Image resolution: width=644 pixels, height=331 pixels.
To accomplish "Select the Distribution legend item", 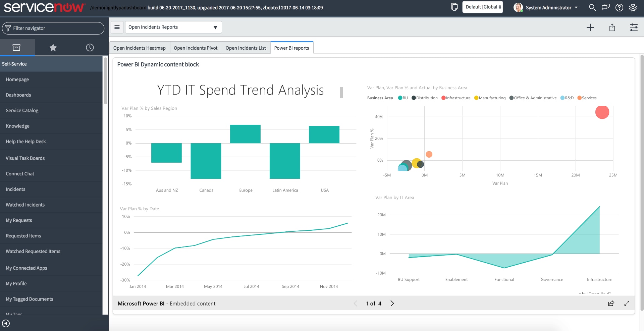I will click(425, 98).
